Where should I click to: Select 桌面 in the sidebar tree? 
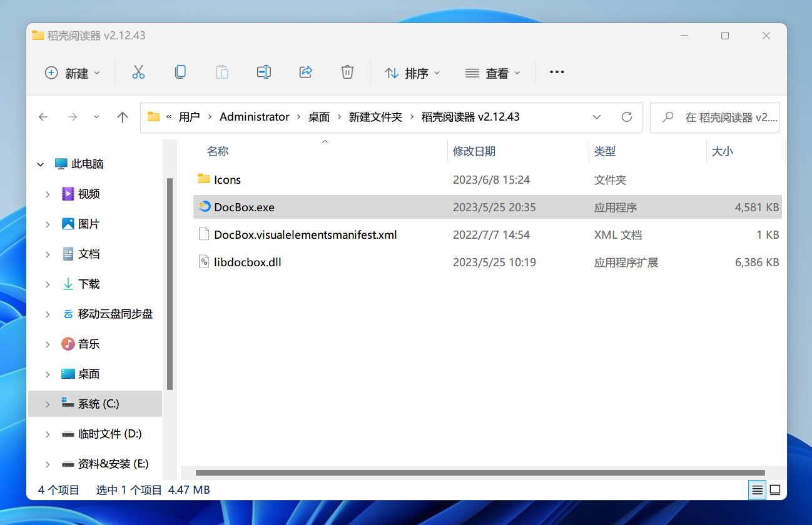coord(89,374)
